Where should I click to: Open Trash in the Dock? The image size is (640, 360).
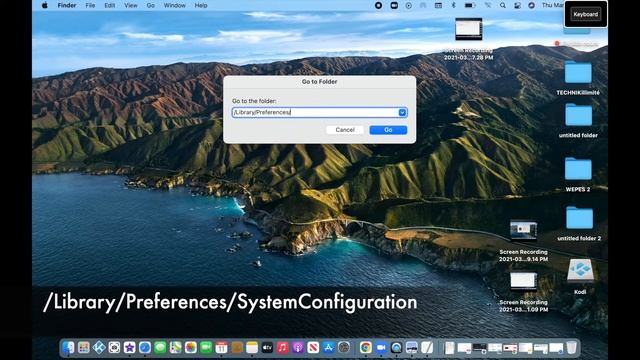572,347
